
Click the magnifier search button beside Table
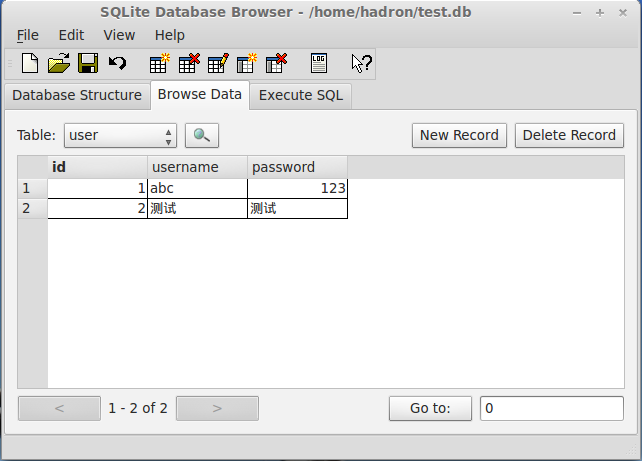[x=202, y=135]
